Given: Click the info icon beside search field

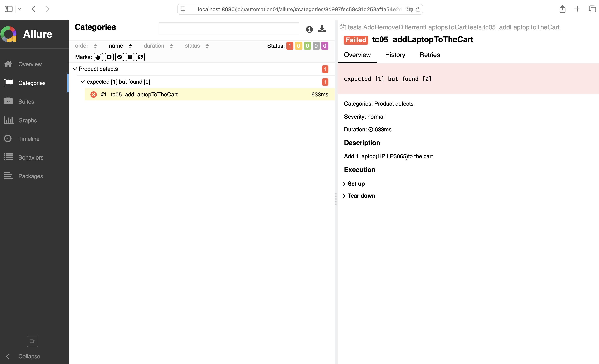Looking at the screenshot, I should 309,29.
